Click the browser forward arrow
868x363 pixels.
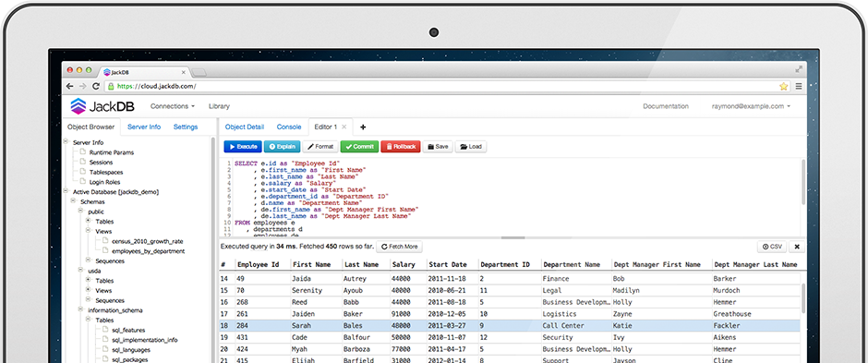click(82, 86)
